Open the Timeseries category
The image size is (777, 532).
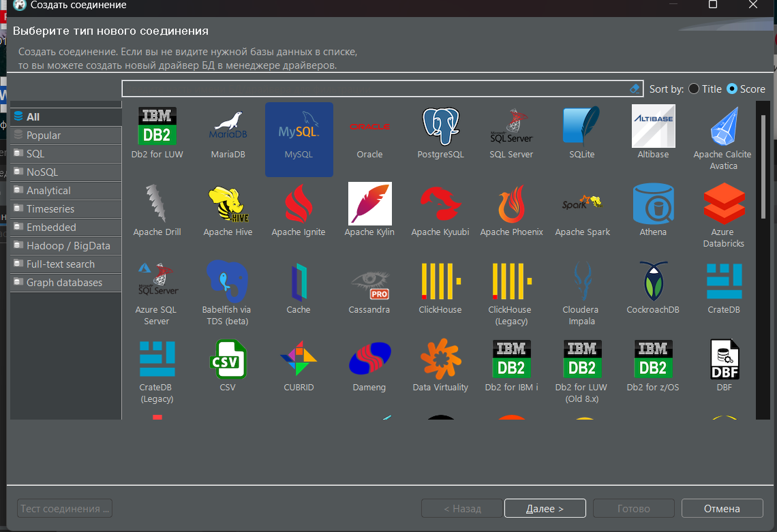pos(66,209)
